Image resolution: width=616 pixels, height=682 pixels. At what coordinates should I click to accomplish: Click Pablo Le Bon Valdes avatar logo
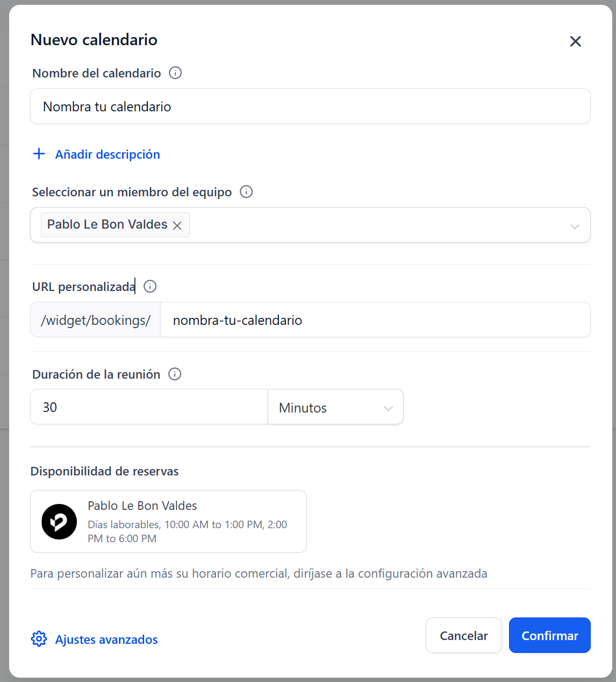pos(59,521)
